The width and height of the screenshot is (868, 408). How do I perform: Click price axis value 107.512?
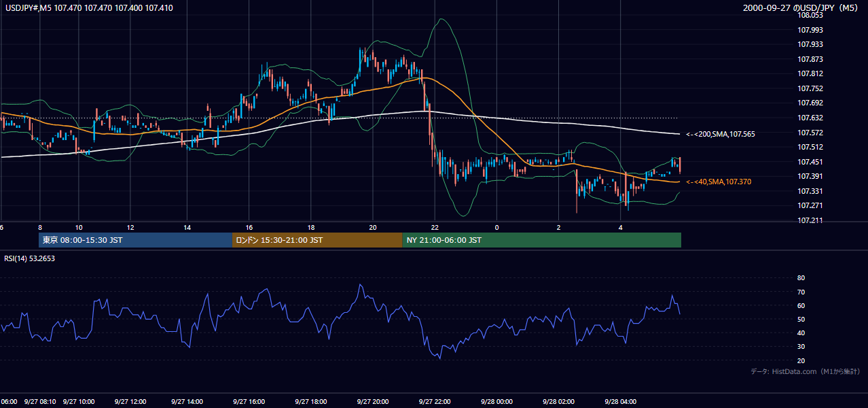click(x=810, y=147)
